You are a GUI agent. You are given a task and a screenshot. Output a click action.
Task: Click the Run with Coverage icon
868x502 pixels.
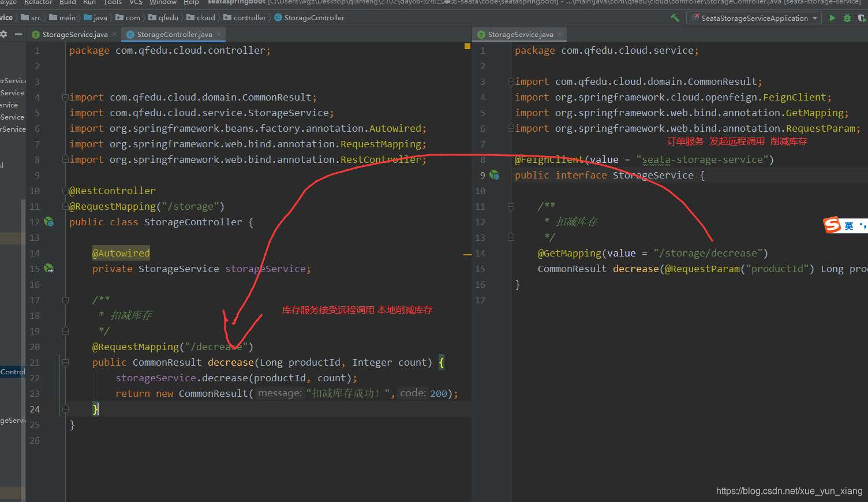click(x=863, y=18)
